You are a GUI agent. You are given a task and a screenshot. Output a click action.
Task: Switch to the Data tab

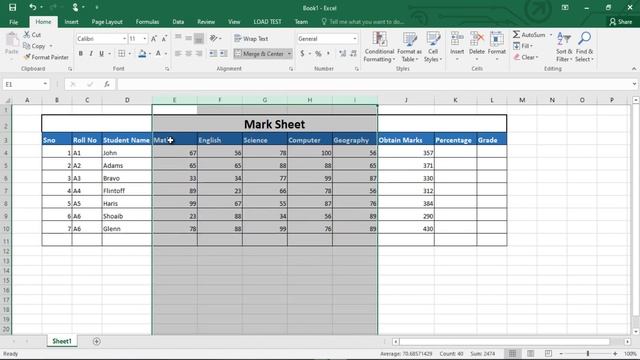[x=178, y=22]
